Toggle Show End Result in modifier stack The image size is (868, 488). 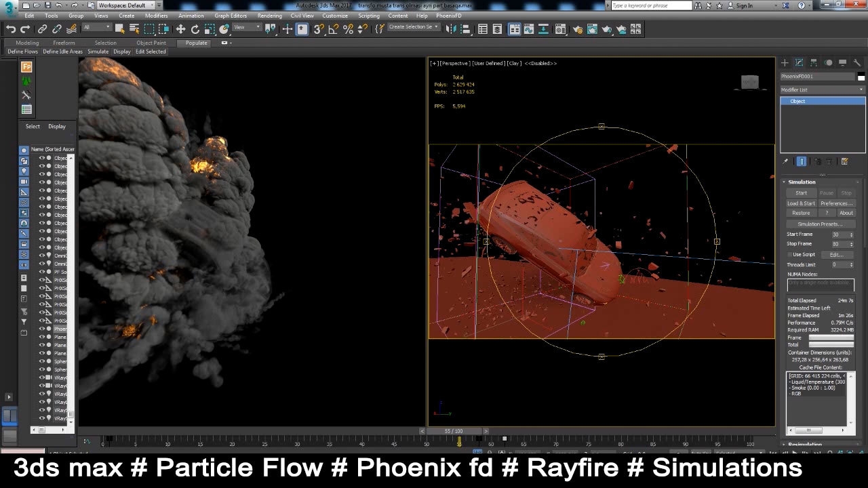point(802,161)
